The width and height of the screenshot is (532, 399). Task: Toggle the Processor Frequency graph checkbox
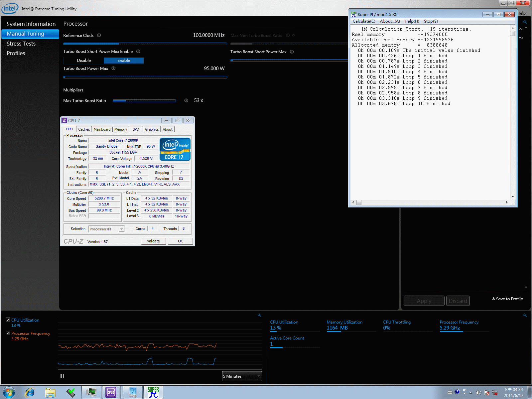[8, 333]
